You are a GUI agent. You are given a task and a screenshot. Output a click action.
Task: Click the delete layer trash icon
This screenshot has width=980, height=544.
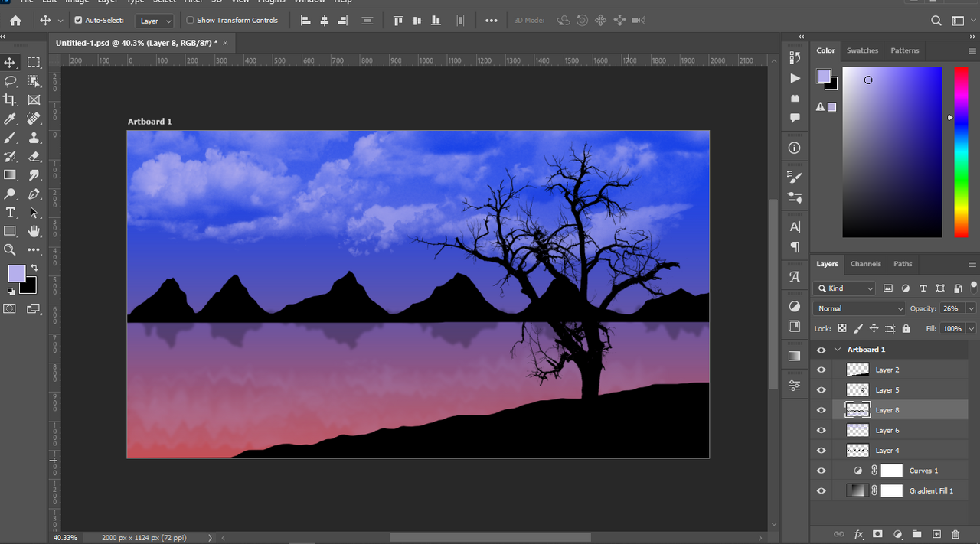point(955,534)
